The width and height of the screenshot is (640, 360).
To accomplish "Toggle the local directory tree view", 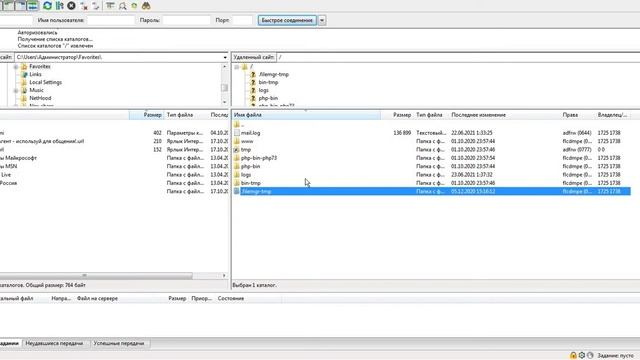I will [8, 6].
